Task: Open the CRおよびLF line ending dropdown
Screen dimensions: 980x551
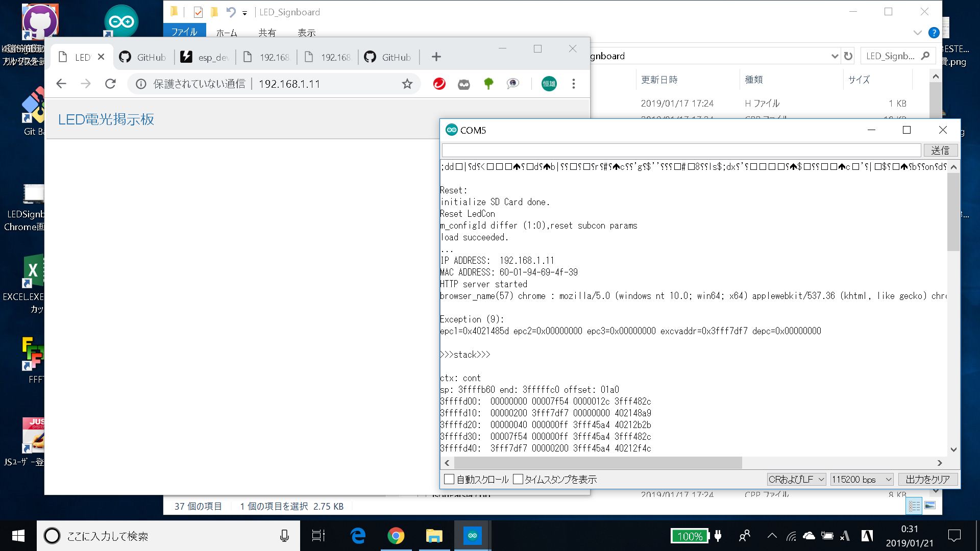Action: tap(796, 479)
